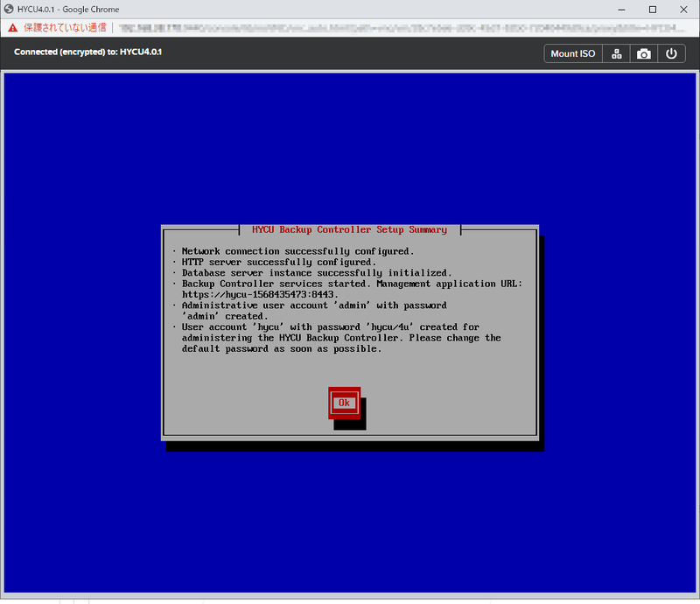
Task: Click the Mount ISO button
Action: [573, 53]
